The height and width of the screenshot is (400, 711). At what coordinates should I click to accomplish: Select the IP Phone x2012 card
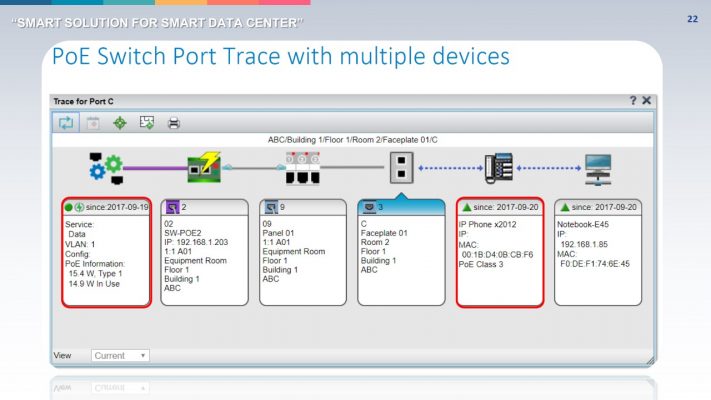(500, 252)
